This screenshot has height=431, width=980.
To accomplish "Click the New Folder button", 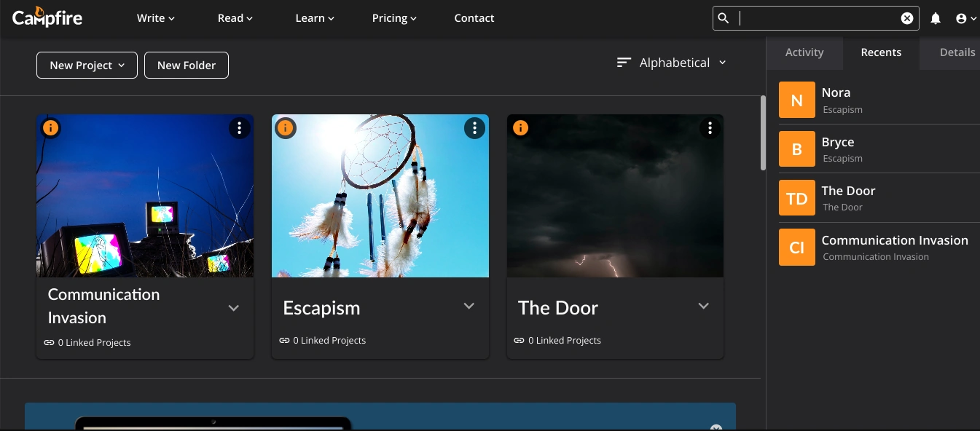I will click(x=187, y=65).
